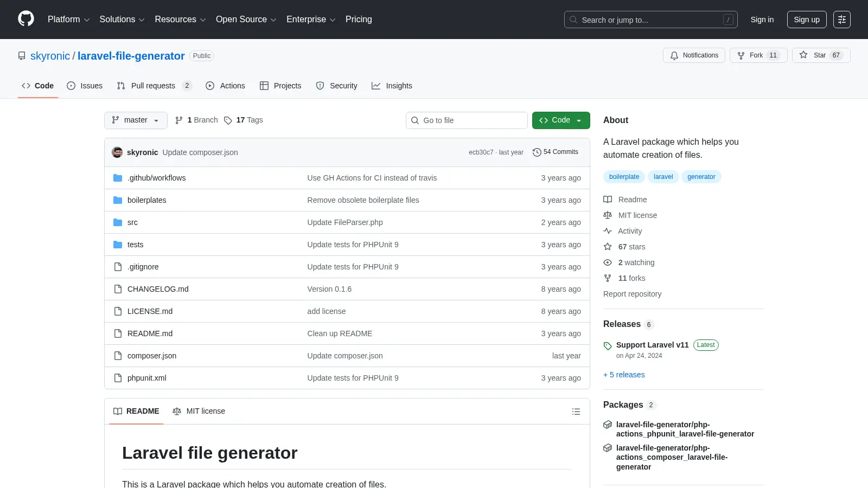The height and width of the screenshot is (488, 868).
Task: Click the tests folder icon
Action: click(118, 245)
